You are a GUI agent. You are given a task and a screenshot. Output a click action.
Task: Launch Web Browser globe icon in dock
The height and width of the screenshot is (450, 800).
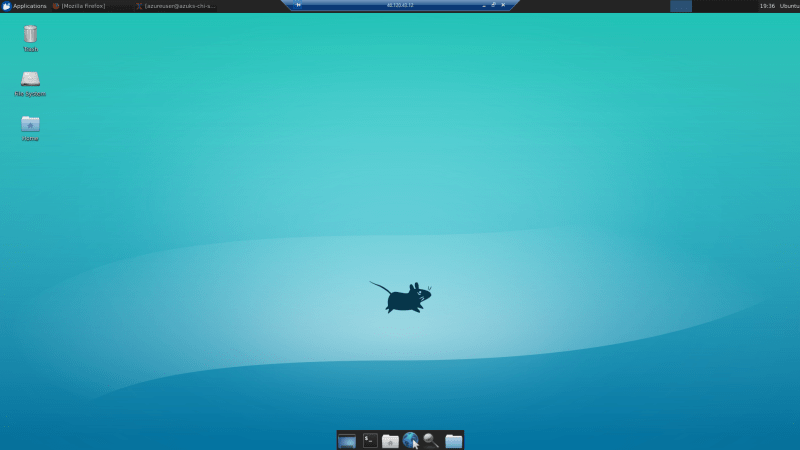(410, 440)
